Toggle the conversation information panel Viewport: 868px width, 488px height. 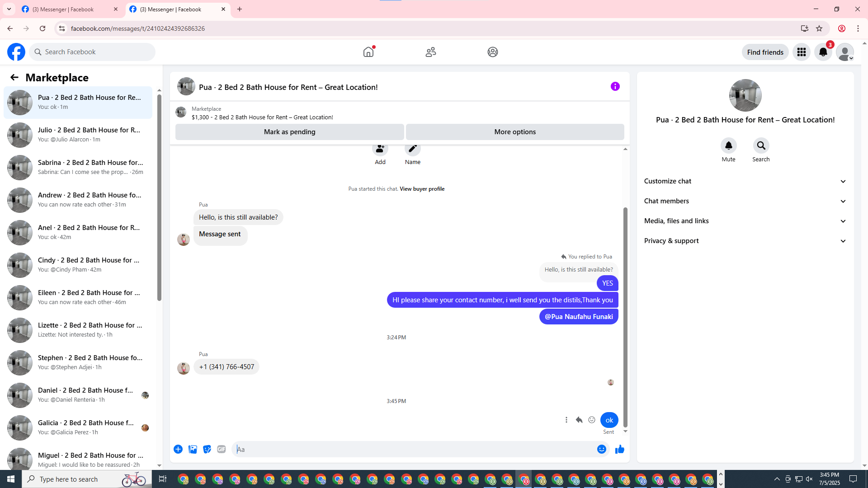click(x=615, y=86)
